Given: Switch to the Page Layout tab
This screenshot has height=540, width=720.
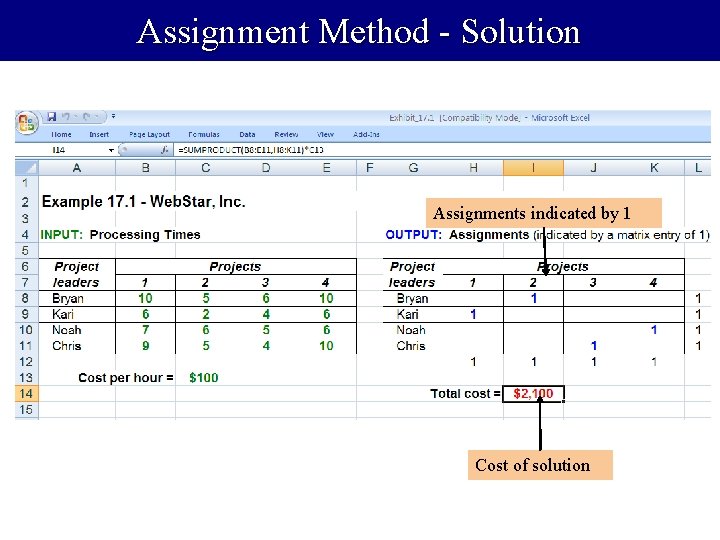Looking at the screenshot, I should [x=149, y=135].
